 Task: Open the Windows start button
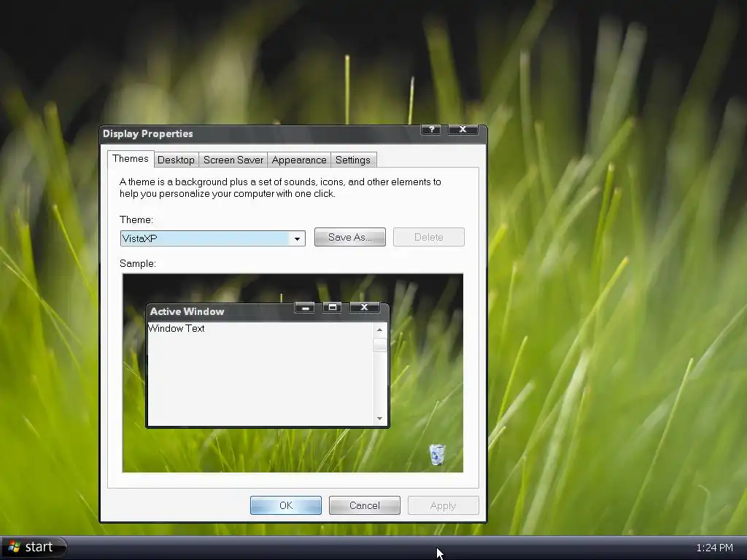tap(34, 547)
